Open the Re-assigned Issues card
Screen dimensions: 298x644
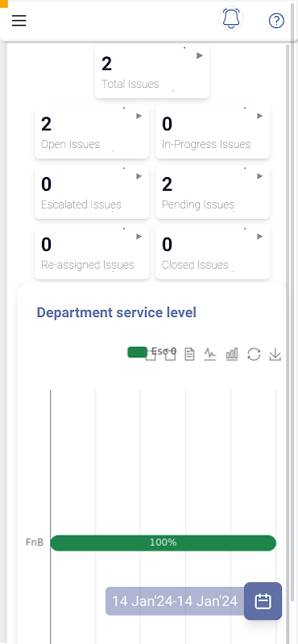[x=92, y=252]
